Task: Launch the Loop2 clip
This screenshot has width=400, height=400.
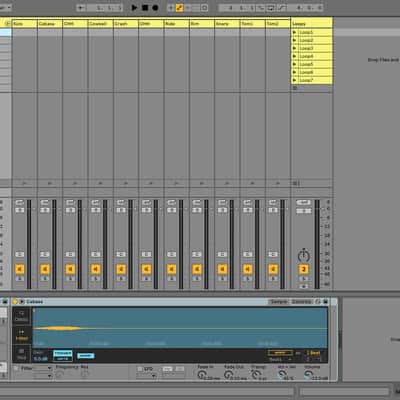Action: pyautogui.click(x=295, y=40)
